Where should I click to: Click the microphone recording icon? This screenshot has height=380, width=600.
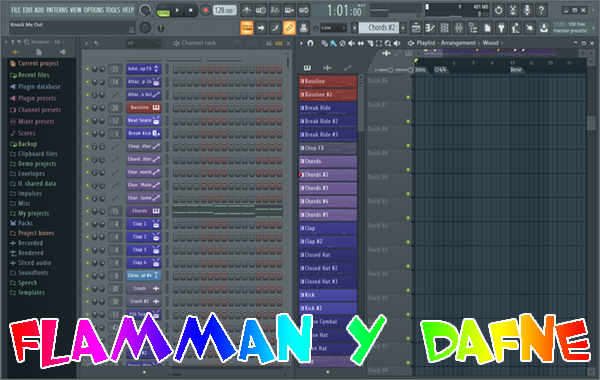(x=527, y=10)
